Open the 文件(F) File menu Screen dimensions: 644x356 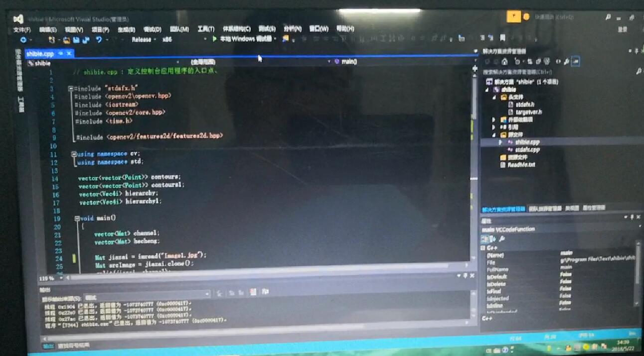(22, 30)
